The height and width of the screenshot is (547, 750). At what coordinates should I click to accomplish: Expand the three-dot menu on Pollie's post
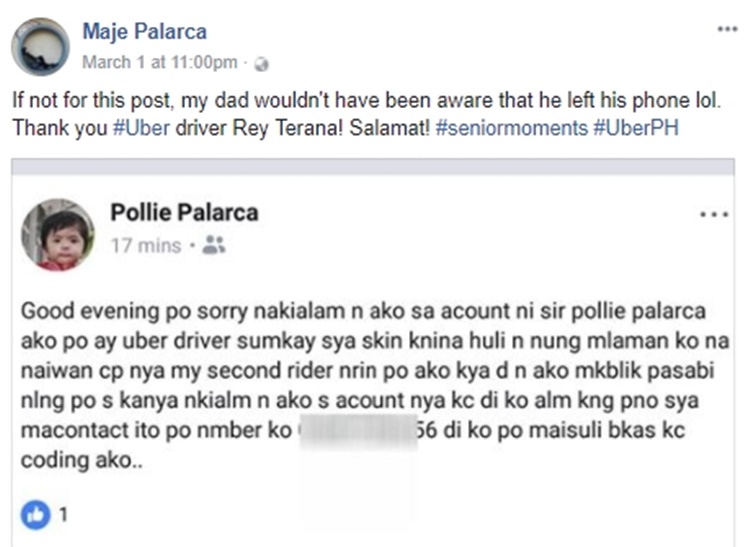[x=715, y=215]
